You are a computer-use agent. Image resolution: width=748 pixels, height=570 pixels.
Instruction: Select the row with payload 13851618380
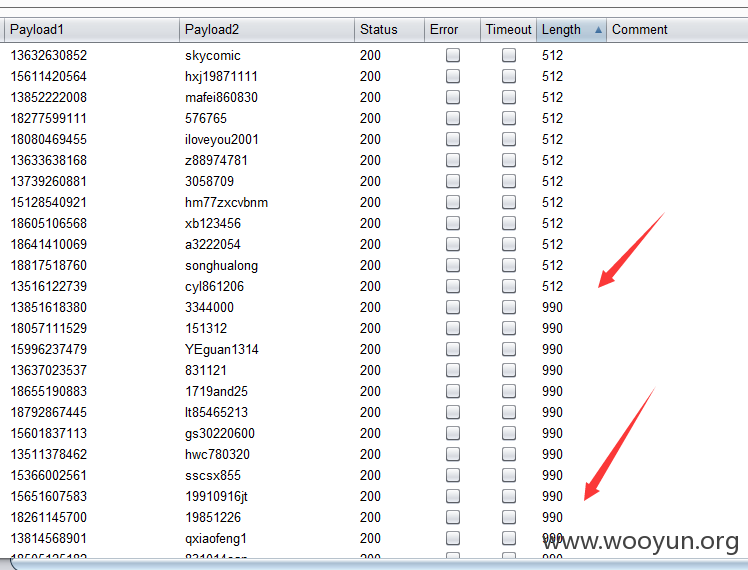tap(374, 307)
